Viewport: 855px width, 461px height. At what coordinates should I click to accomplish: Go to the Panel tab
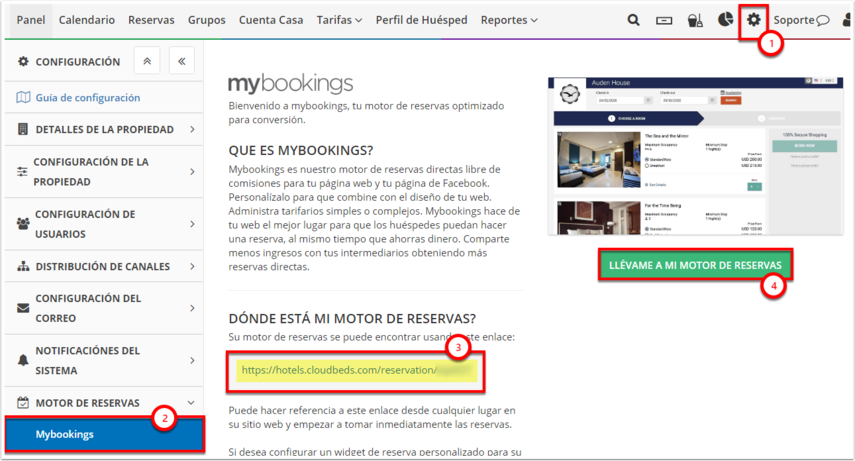point(31,20)
